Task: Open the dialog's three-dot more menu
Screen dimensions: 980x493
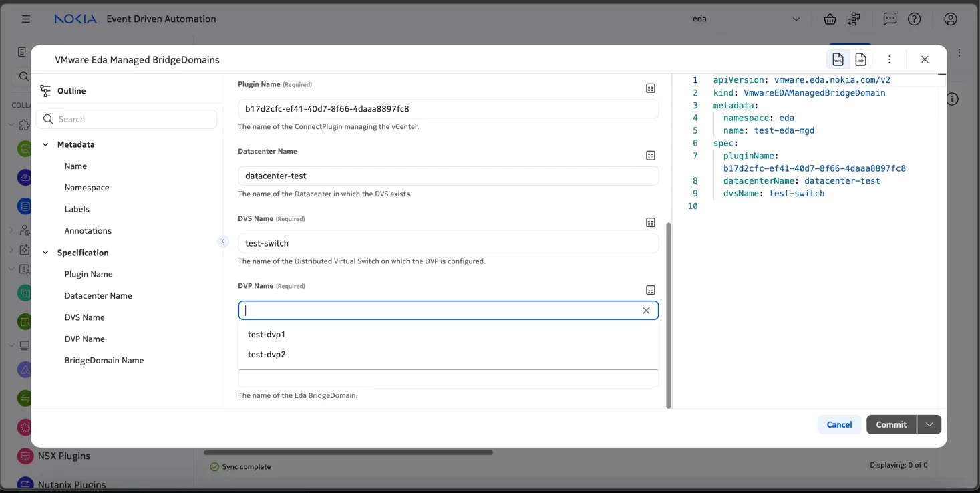Action: click(889, 59)
